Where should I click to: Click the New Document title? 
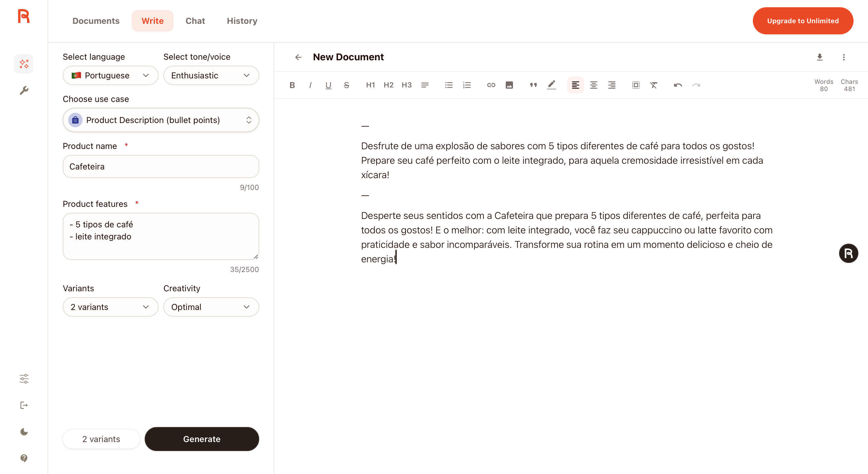(348, 57)
